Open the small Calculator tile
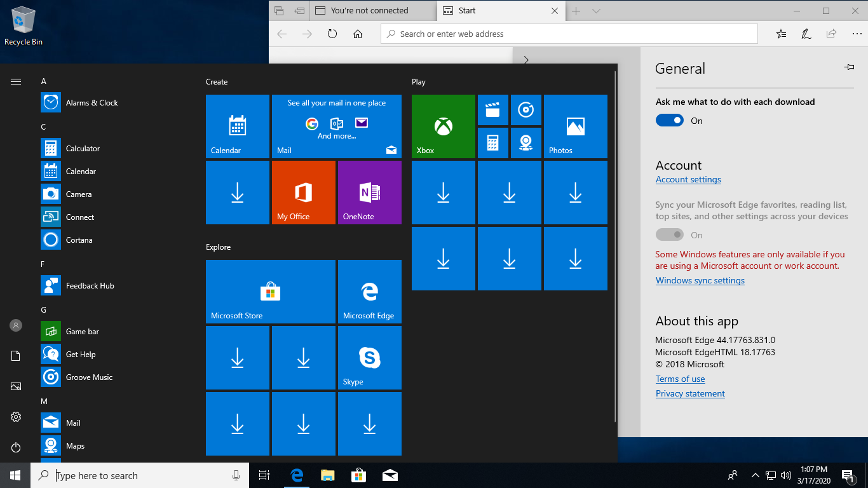The width and height of the screenshot is (868, 488). 493,143
